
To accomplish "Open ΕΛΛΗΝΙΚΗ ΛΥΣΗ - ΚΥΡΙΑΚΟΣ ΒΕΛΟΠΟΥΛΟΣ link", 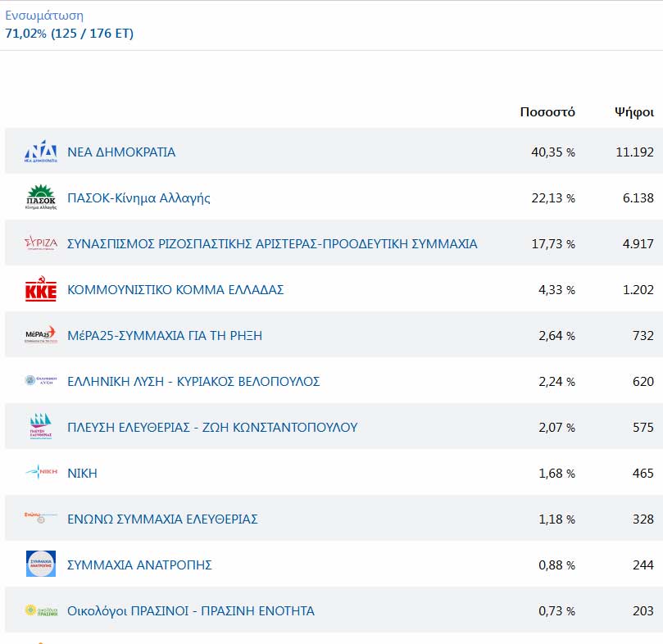I will coord(193,382).
